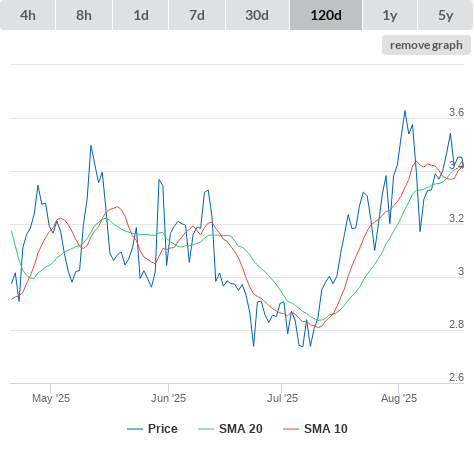This screenshot has width=474, height=455.
Task: Switch to the 7d time range
Action: (x=197, y=15)
